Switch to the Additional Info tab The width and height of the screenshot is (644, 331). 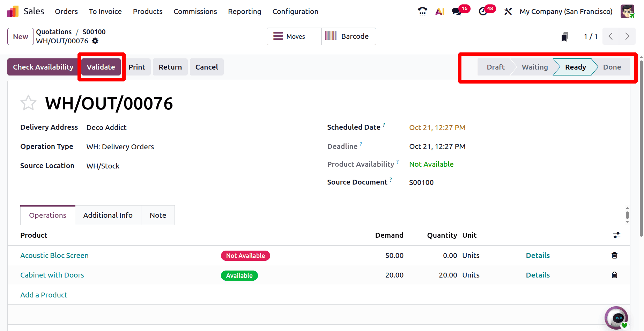pyautogui.click(x=108, y=215)
